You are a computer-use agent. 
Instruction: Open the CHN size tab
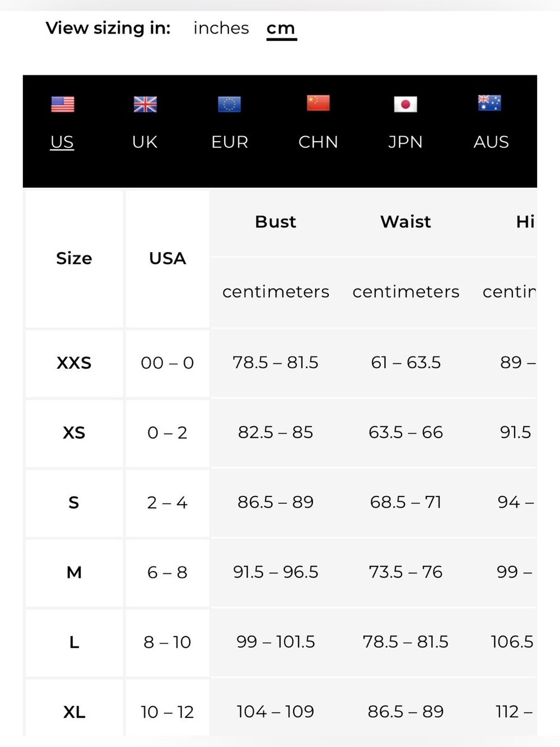coord(318,142)
